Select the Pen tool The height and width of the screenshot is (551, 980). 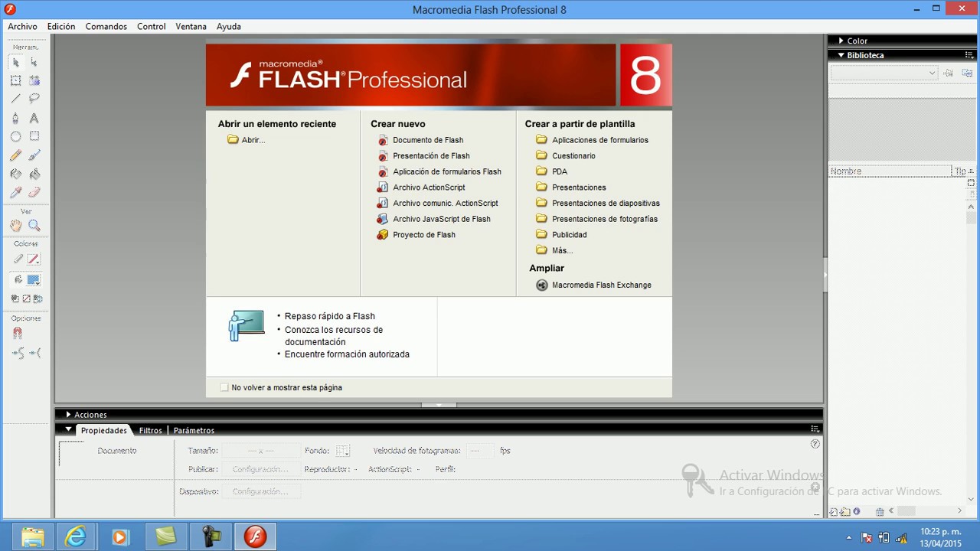(x=15, y=118)
